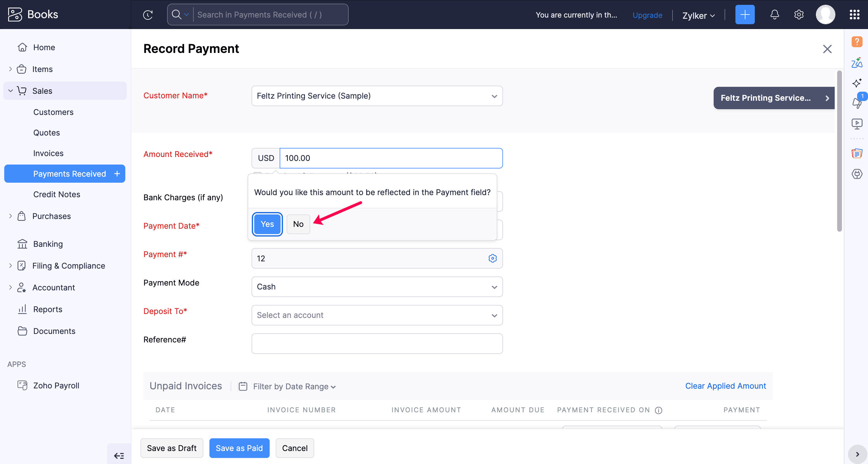The height and width of the screenshot is (464, 868).
Task: Click Clear Applied Amount link
Action: point(725,386)
